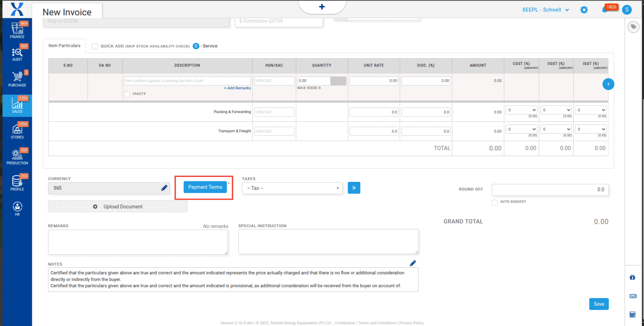Open the settings gear icon
Viewport: 644px width, 326px height.
click(584, 10)
